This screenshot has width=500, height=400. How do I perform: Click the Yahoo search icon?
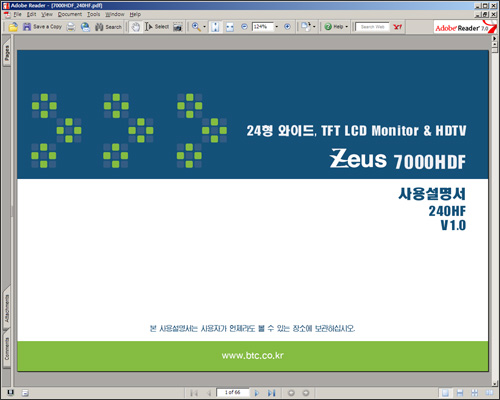click(397, 27)
